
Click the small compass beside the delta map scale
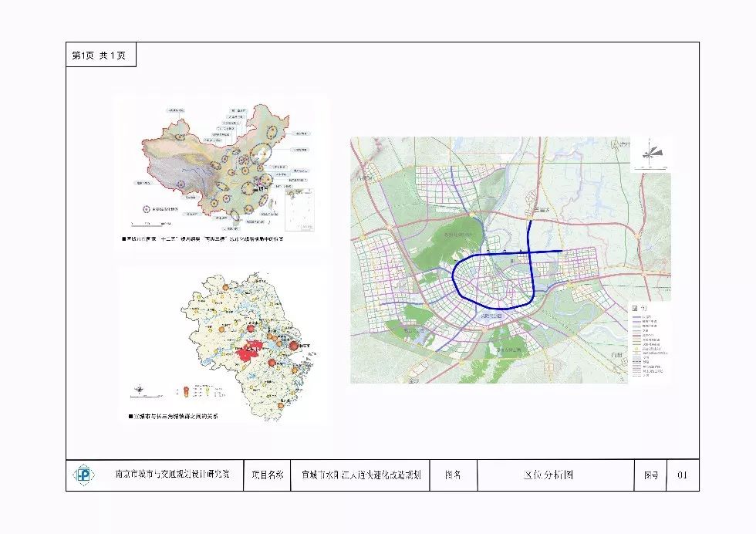139,390
